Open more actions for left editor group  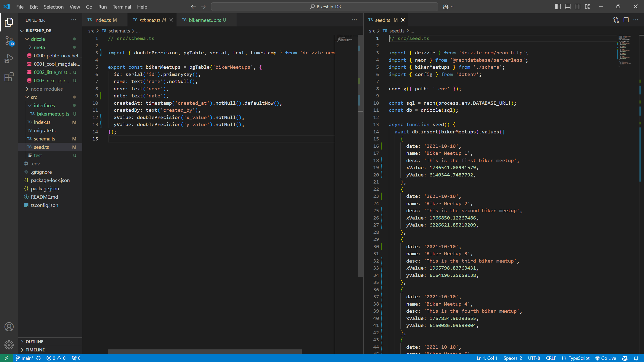point(354,20)
